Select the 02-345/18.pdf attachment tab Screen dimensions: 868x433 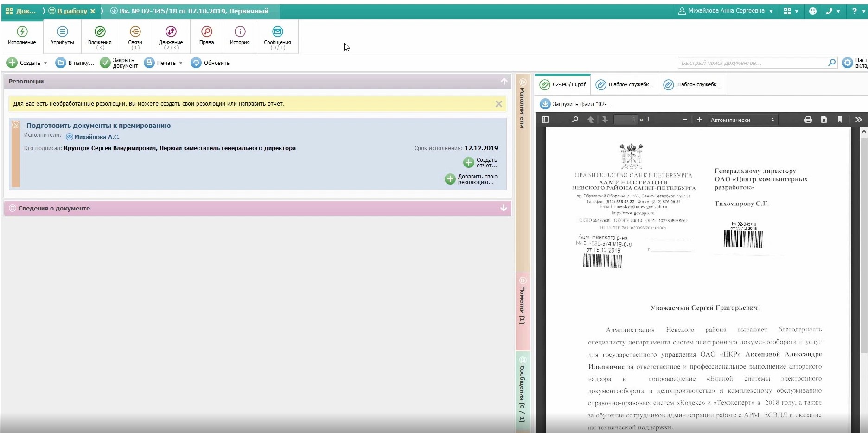pos(563,85)
